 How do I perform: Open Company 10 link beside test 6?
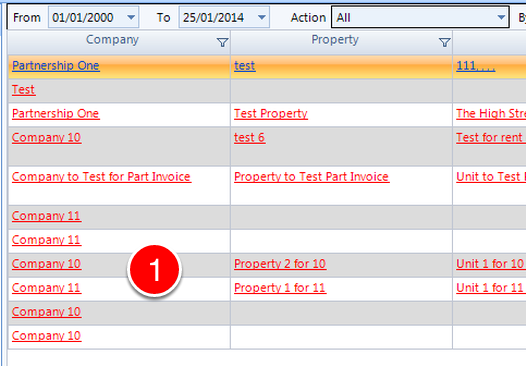click(x=46, y=138)
